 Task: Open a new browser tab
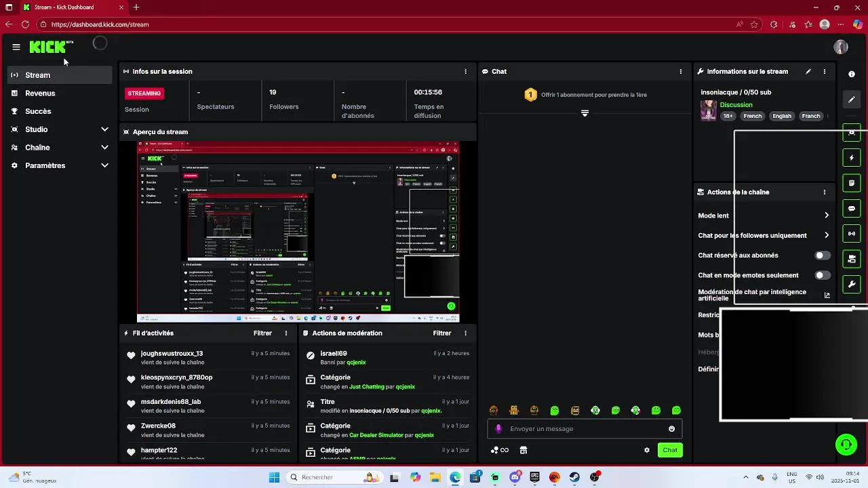tap(136, 7)
